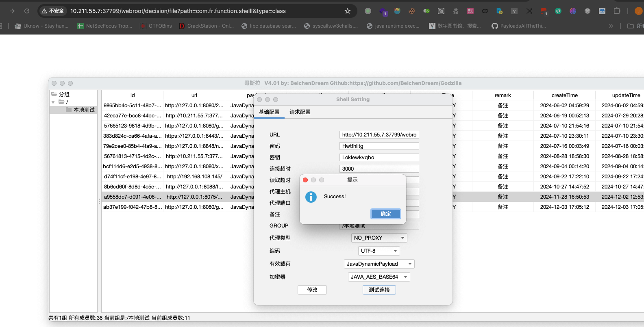
Task: Click the 测试连接 button
Action: (379, 290)
